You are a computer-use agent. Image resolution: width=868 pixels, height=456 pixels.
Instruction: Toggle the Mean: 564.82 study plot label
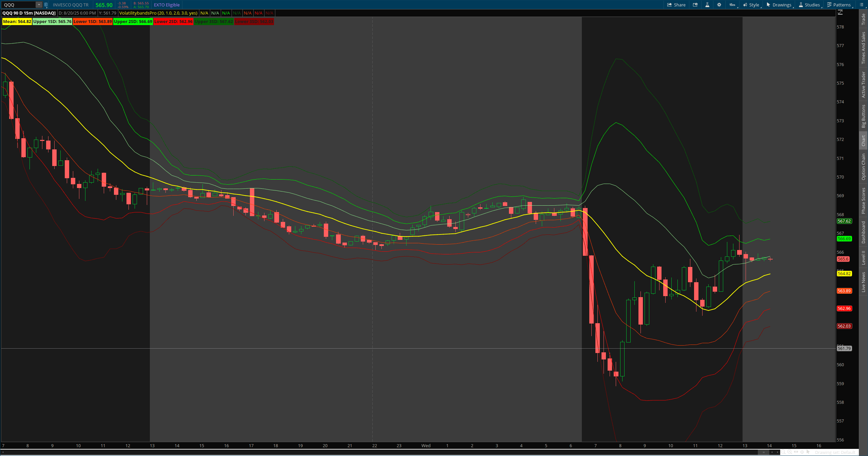[17, 21]
